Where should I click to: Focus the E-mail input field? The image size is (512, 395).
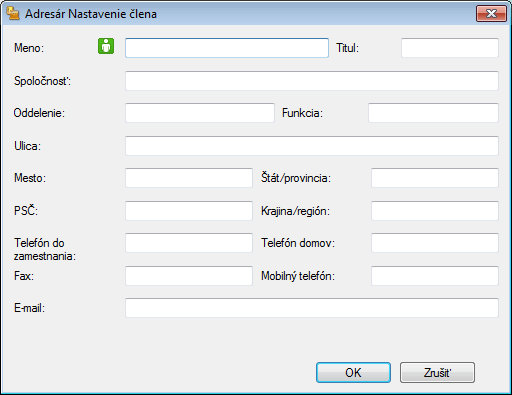click(312, 308)
